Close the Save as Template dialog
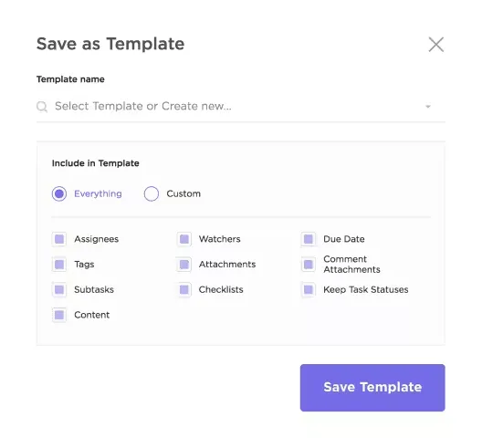The width and height of the screenshot is (482, 448). pyautogui.click(x=436, y=45)
